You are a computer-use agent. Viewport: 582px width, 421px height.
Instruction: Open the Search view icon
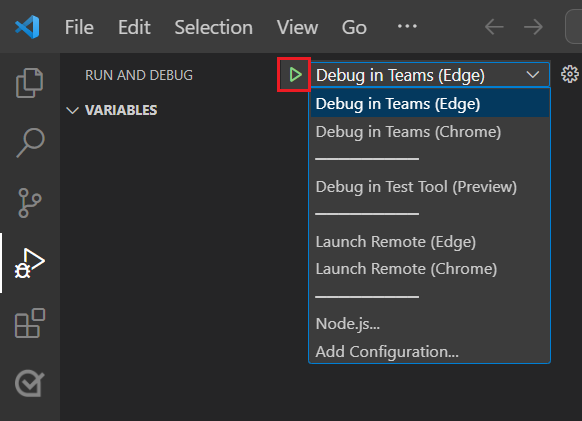(x=30, y=143)
